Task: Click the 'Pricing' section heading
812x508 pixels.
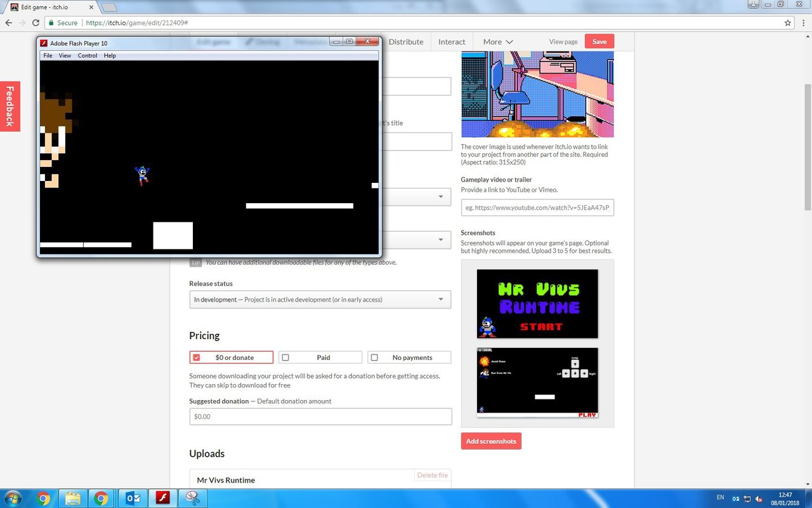Action: 204,335
